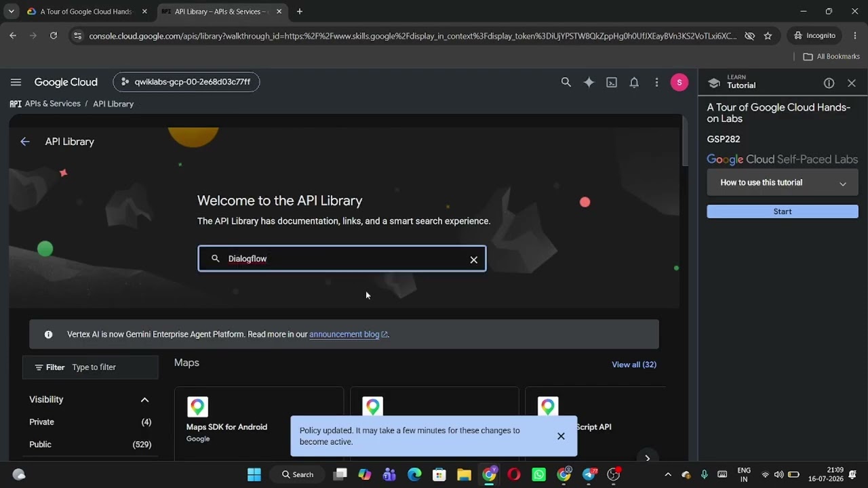The image size is (868, 488).
Task: Open the tab search dropdown arrow
Action: [12, 12]
